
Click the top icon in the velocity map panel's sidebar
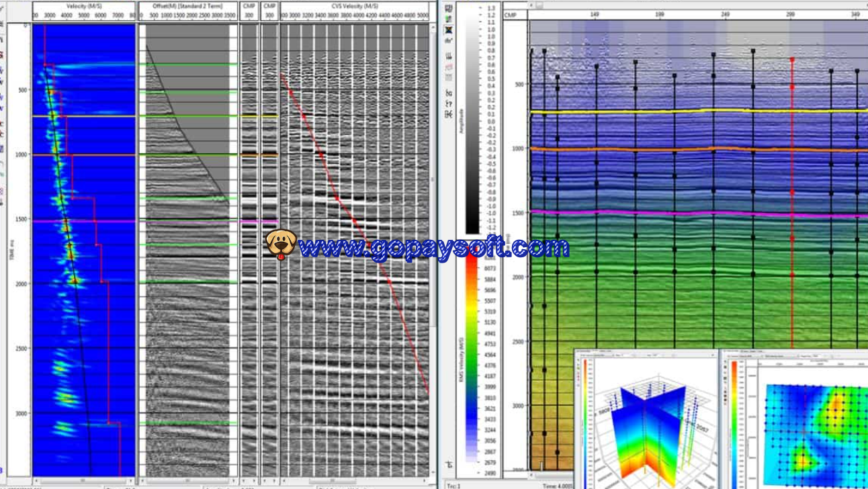724,362
